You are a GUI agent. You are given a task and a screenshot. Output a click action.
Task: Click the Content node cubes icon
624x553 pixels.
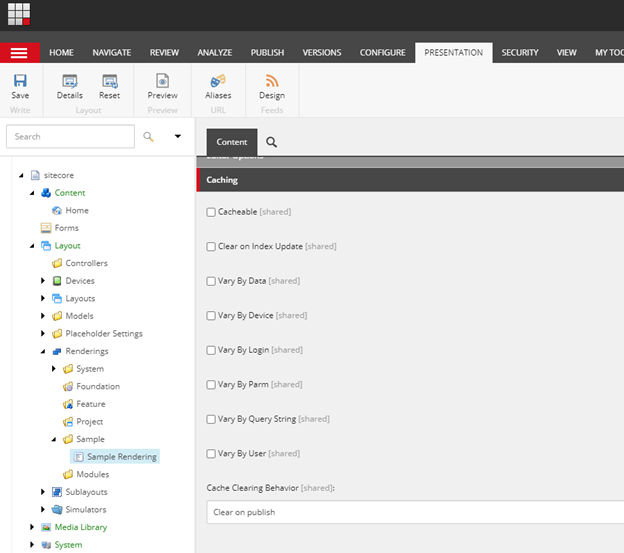tap(46, 193)
